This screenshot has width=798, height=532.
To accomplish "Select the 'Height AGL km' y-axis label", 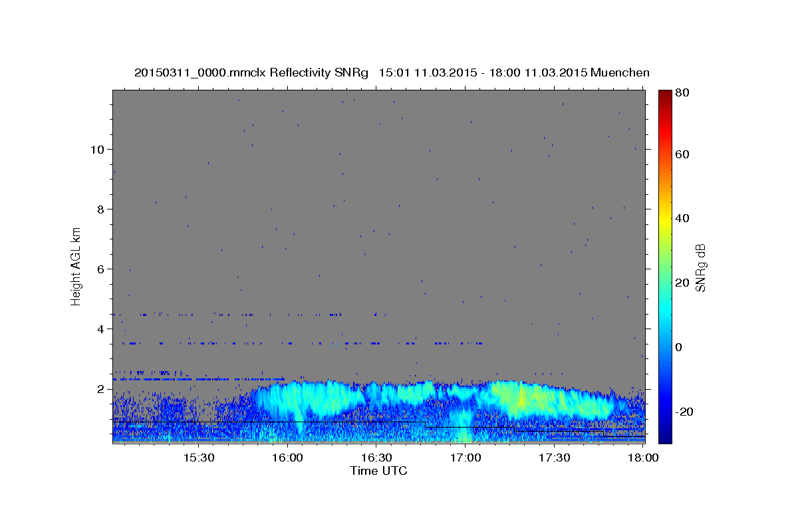I will tap(76, 266).
